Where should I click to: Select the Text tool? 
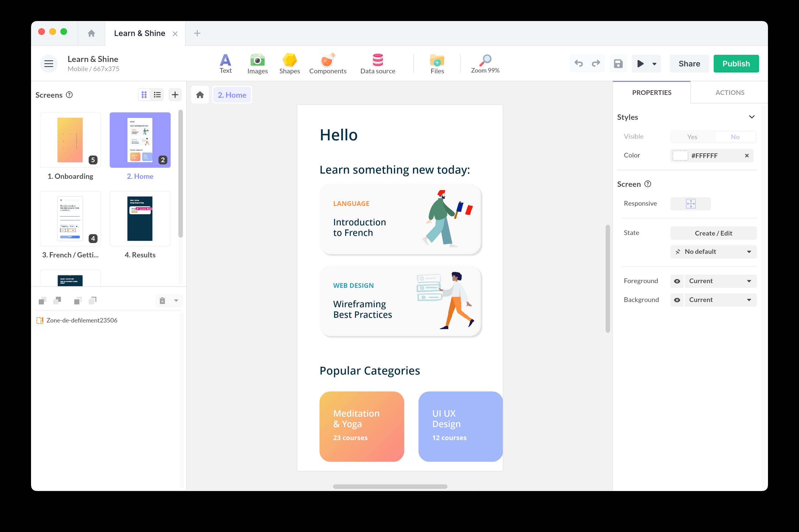(x=225, y=63)
